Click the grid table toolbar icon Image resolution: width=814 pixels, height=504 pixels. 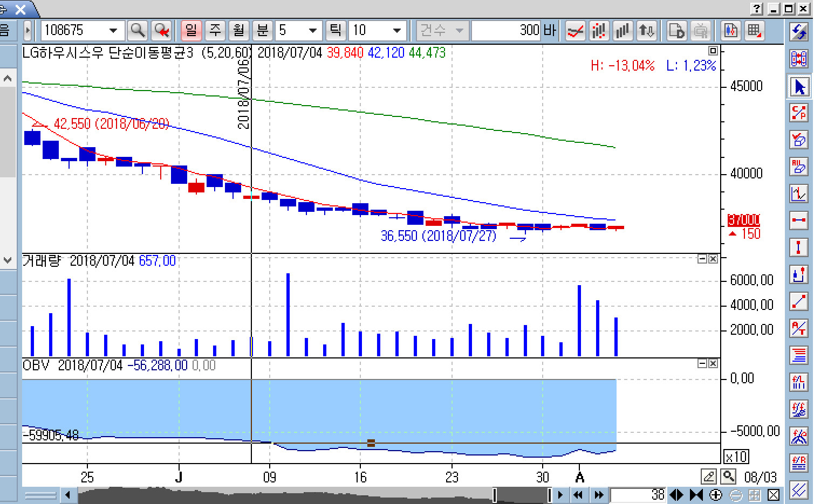(755, 31)
